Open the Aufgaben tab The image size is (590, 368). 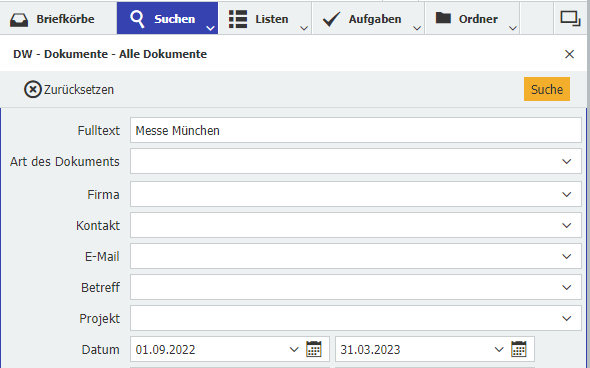pyautogui.click(x=368, y=18)
